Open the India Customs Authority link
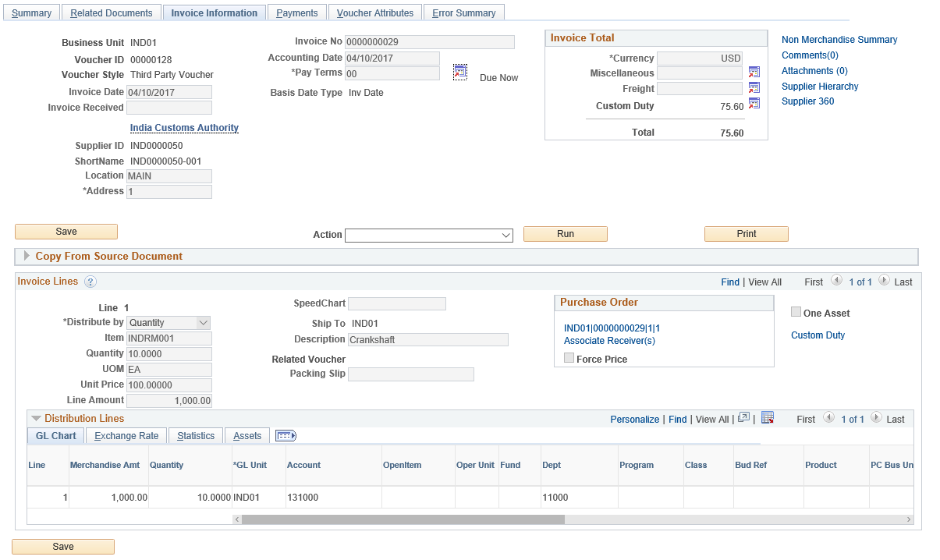The image size is (940, 560). [183, 127]
